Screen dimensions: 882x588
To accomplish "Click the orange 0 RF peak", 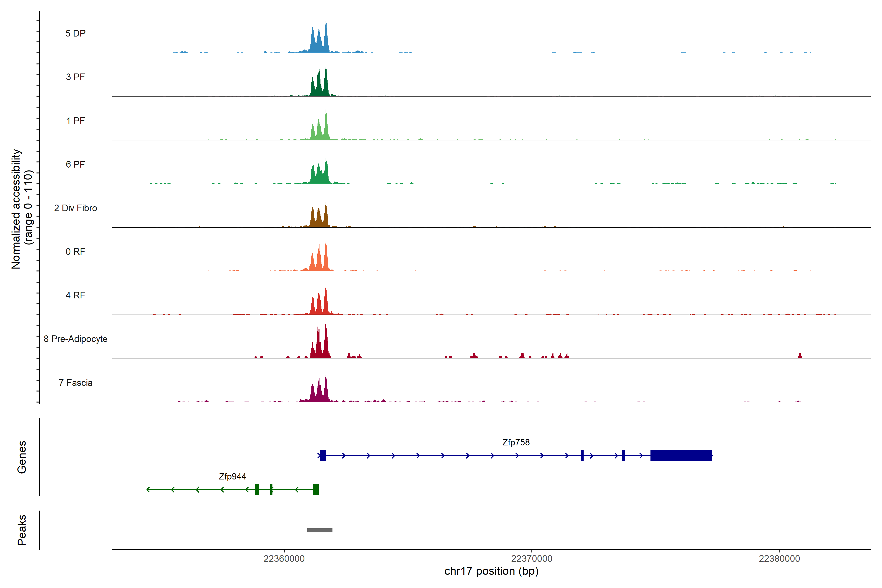I will (x=319, y=261).
